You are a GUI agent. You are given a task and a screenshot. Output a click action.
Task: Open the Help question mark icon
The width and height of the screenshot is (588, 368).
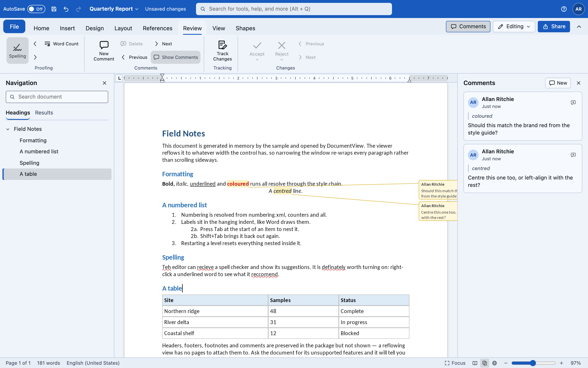564,9
